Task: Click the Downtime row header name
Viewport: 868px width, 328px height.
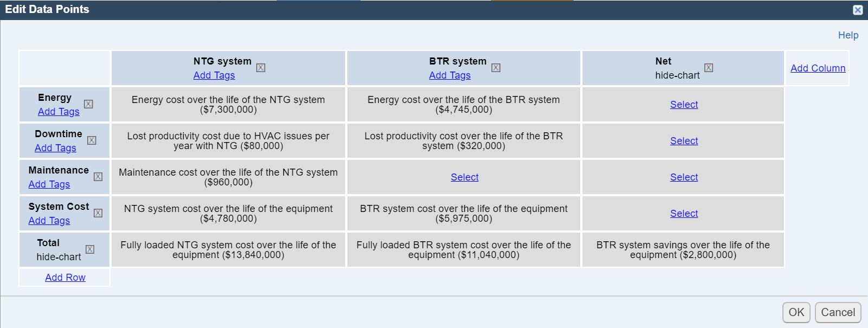Action: pos(59,134)
